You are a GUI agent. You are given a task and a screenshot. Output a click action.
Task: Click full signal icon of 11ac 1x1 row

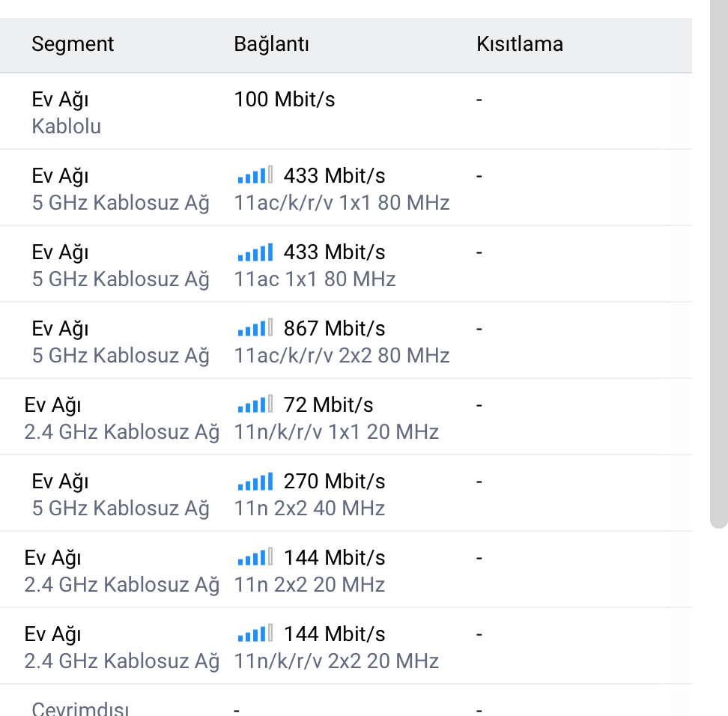click(x=255, y=252)
